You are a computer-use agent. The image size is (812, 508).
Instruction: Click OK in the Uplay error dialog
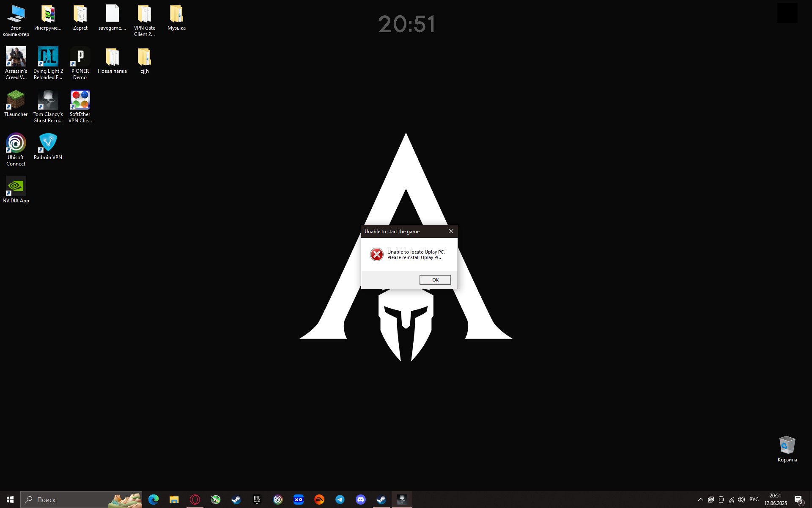(x=435, y=280)
